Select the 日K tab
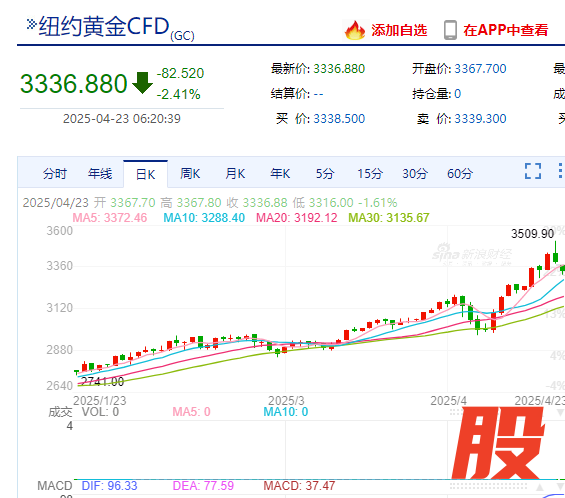 click(x=146, y=175)
